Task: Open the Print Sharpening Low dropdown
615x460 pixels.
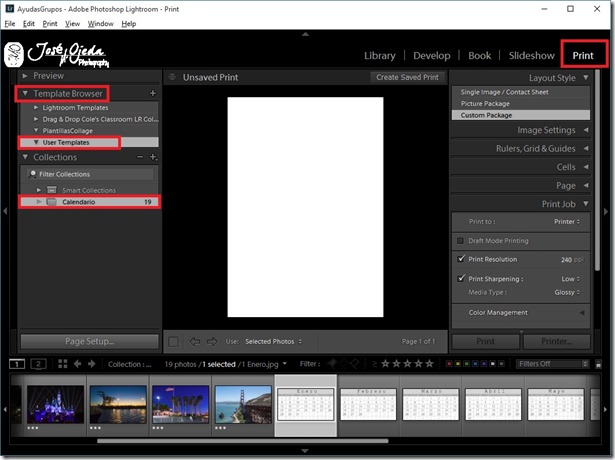Action: pyautogui.click(x=571, y=279)
